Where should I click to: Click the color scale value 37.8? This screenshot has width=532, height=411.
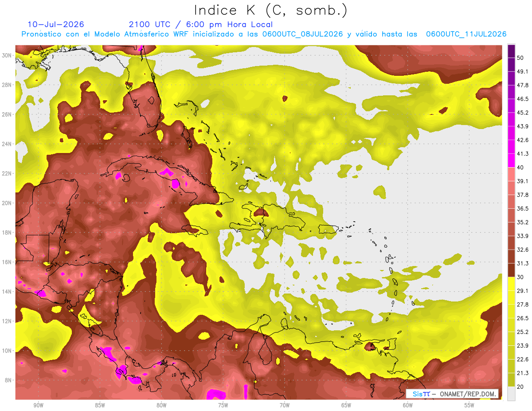coord(523,195)
